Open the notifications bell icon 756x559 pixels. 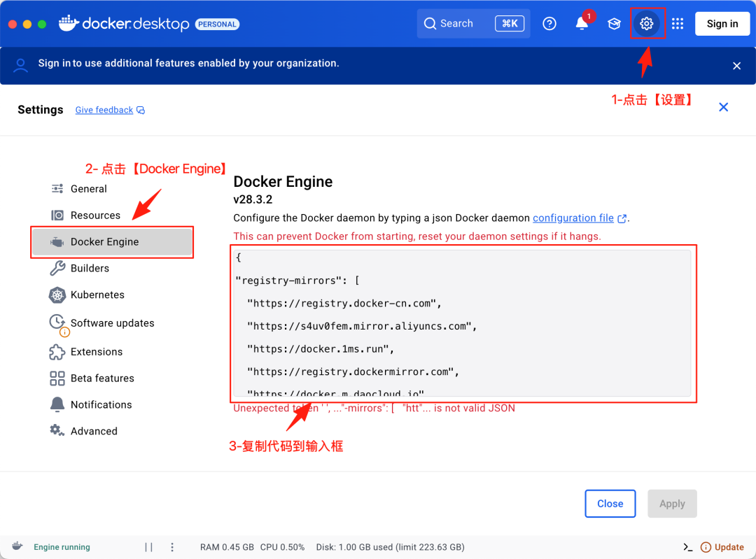tap(582, 24)
